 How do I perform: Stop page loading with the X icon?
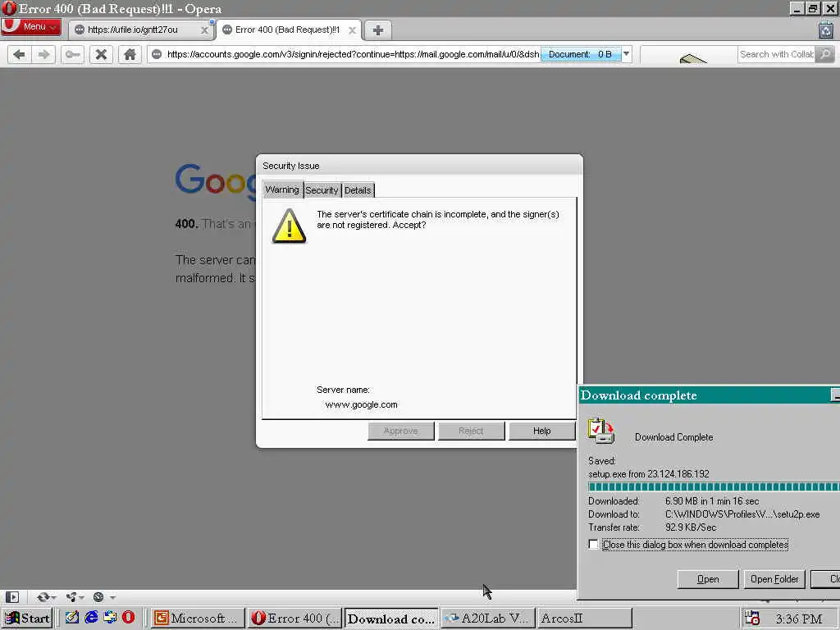tap(101, 54)
